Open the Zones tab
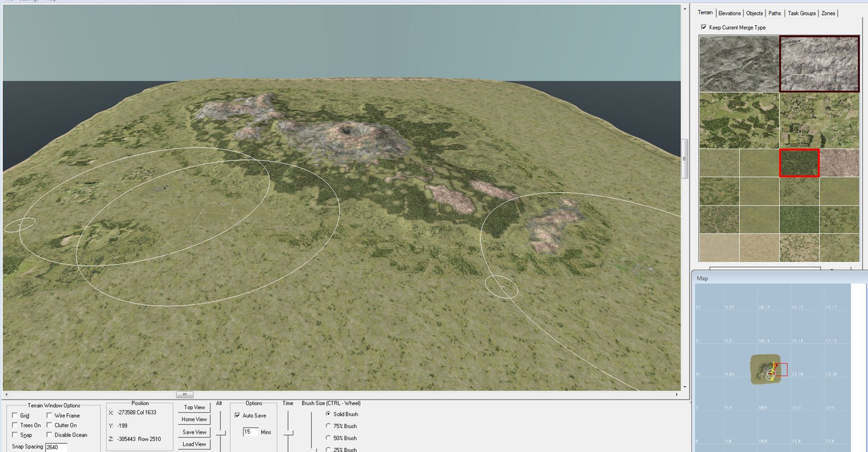This screenshot has width=868, height=452. coord(828,13)
